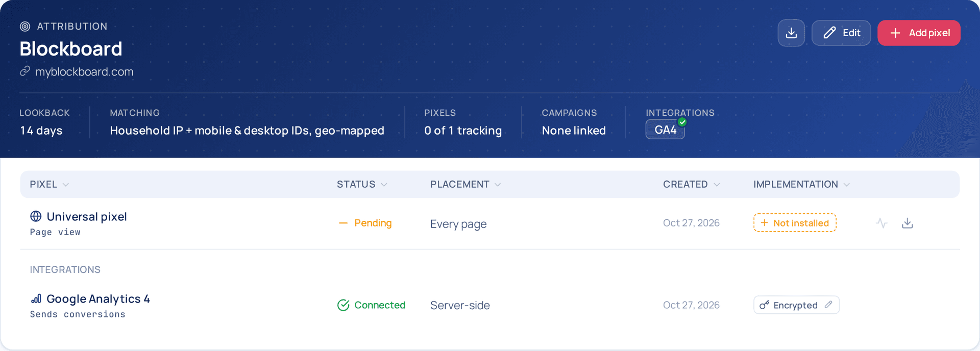Click the Blockboard title heading
980x351 pixels.
click(x=71, y=49)
